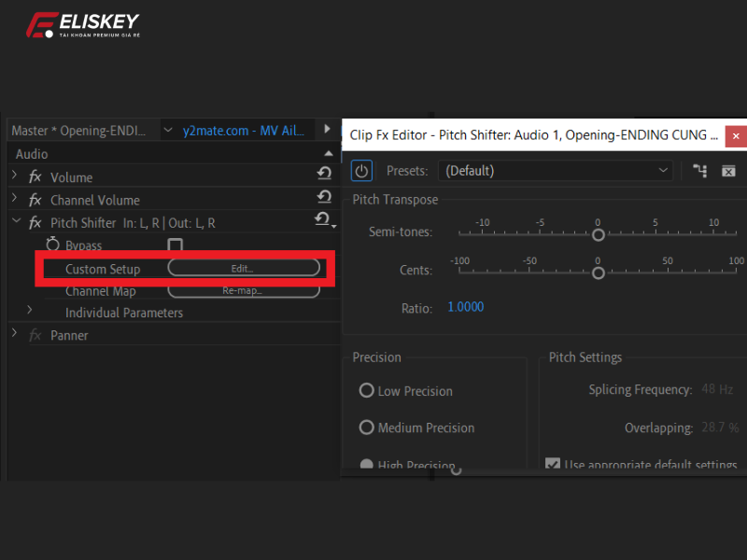Click the Re-map button for Channel Map
The height and width of the screenshot is (560, 747).
pos(244,290)
